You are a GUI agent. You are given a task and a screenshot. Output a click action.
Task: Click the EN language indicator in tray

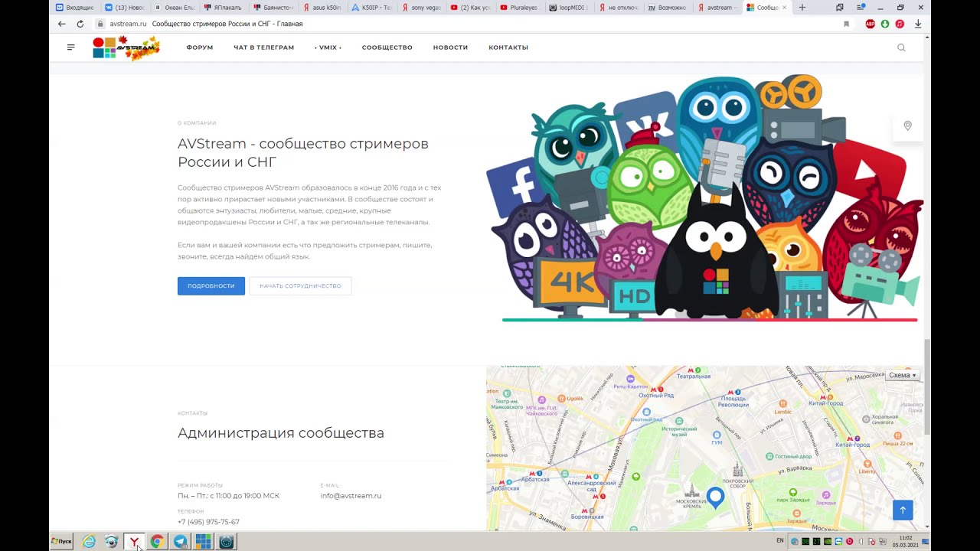(780, 541)
